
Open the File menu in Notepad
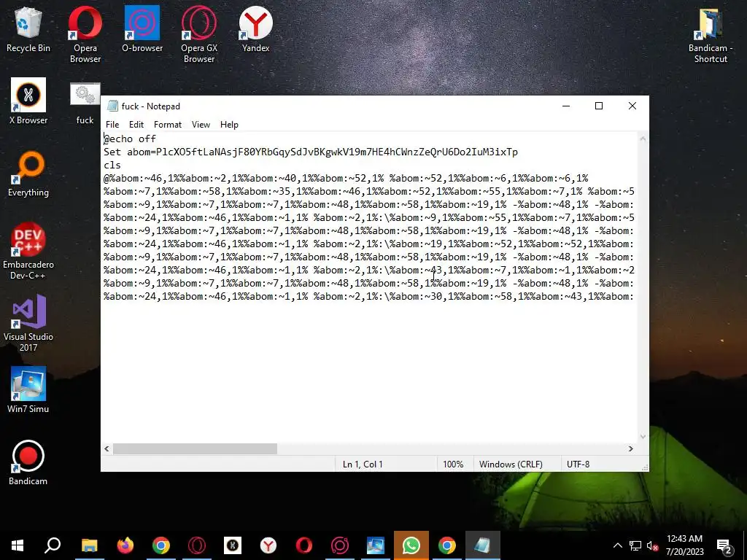pos(112,124)
